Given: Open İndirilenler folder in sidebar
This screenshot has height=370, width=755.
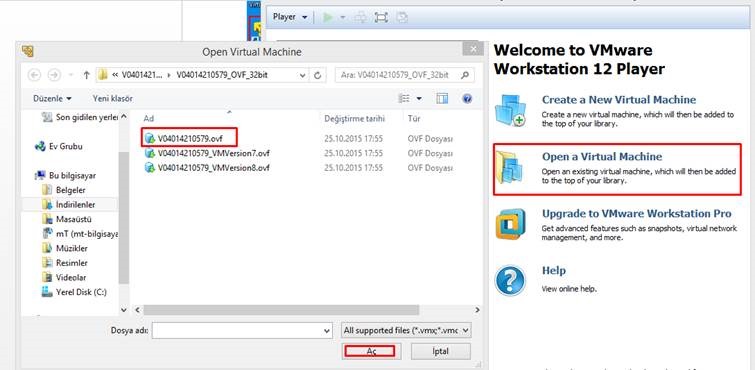Looking at the screenshot, I should click(x=69, y=204).
